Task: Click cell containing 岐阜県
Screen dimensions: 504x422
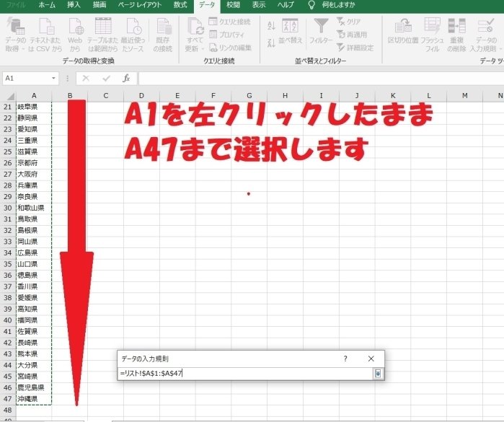Action: (34, 107)
